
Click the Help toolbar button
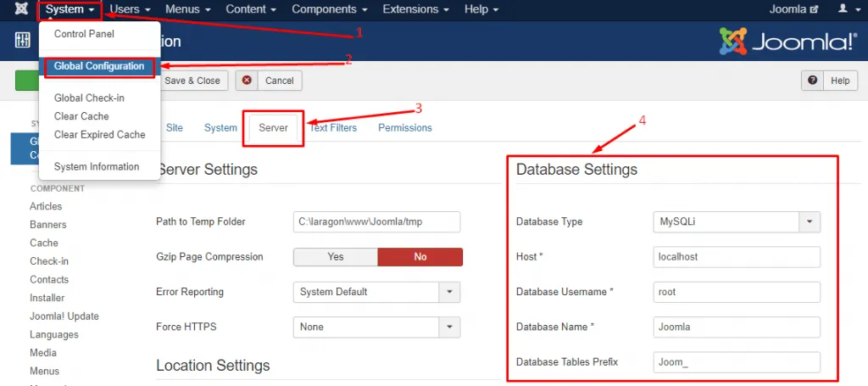(829, 81)
